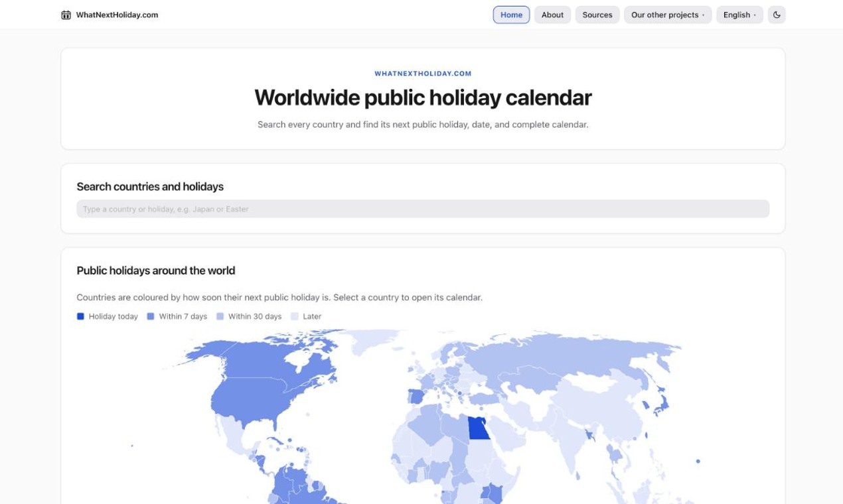Image resolution: width=843 pixels, height=504 pixels.
Task: Click the Later legend label text
Action: point(312,316)
